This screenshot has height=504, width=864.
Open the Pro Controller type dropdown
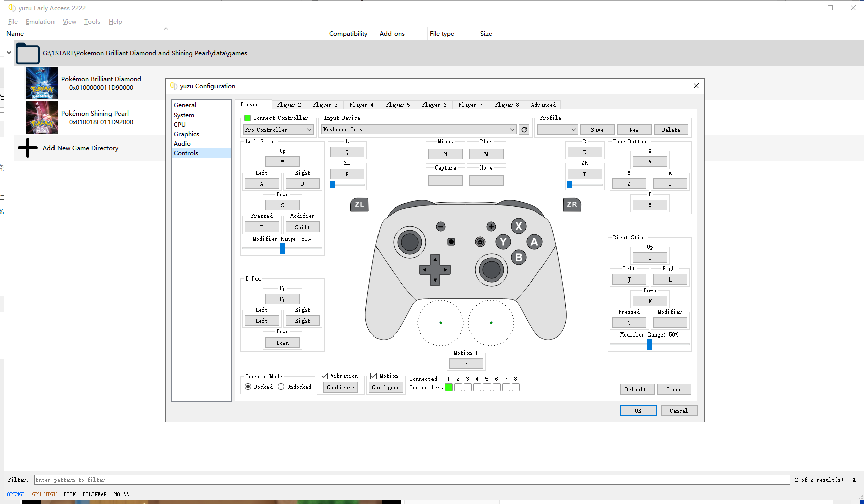(x=279, y=130)
